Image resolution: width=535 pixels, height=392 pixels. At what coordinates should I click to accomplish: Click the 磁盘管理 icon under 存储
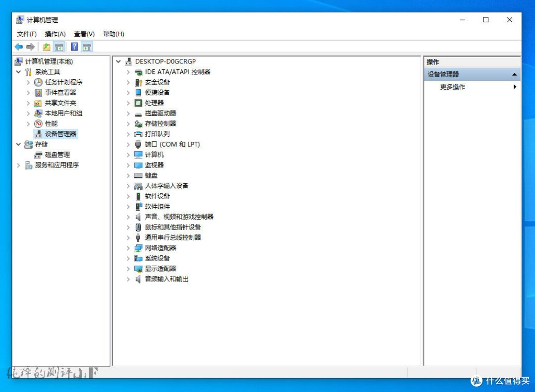[38, 155]
